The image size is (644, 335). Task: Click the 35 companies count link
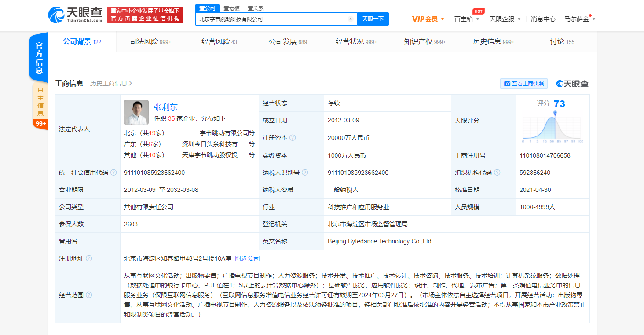(172, 118)
